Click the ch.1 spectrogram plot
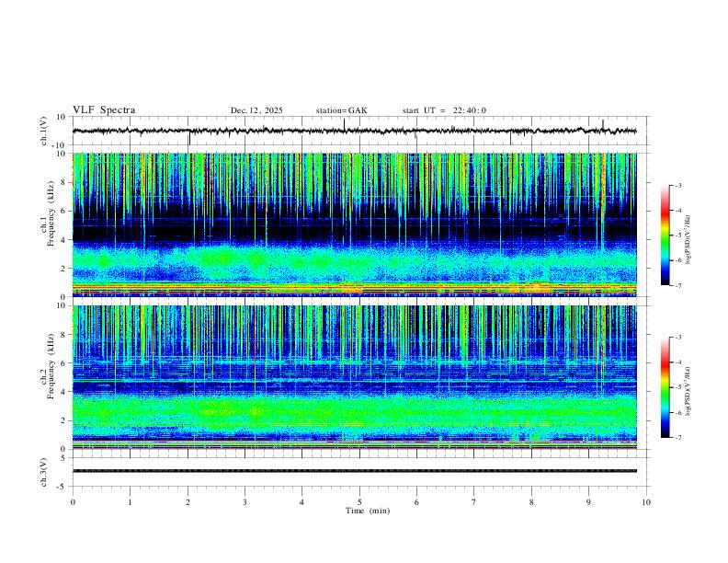The height and width of the screenshot is (563, 728). point(354,224)
